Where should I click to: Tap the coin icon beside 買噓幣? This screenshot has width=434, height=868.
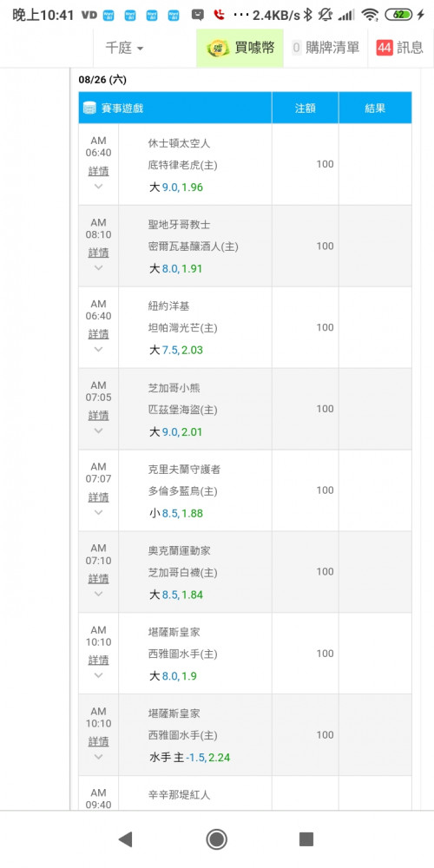coord(218,48)
